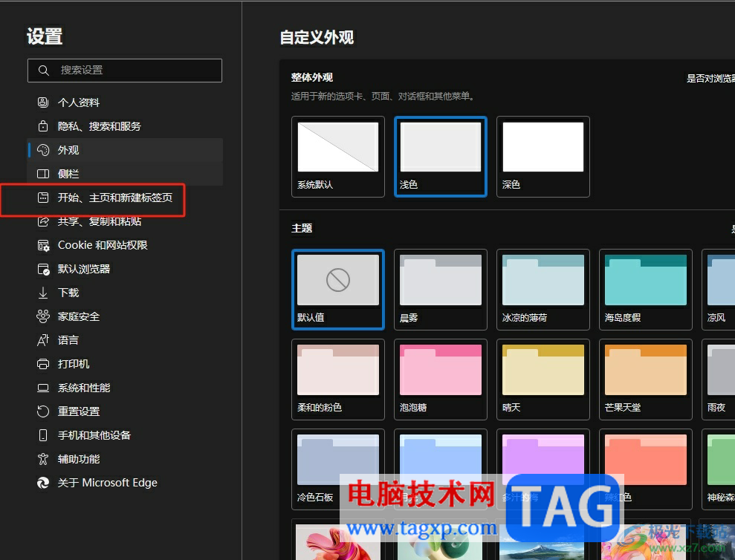Click the accessibility icon beside 辅助功能

[x=42, y=459]
